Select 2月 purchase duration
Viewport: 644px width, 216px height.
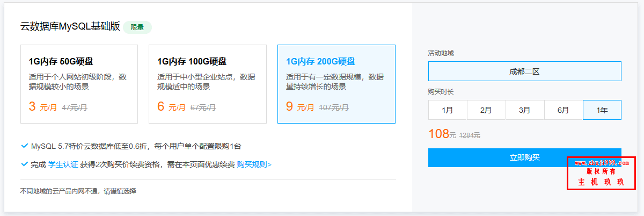click(x=486, y=110)
